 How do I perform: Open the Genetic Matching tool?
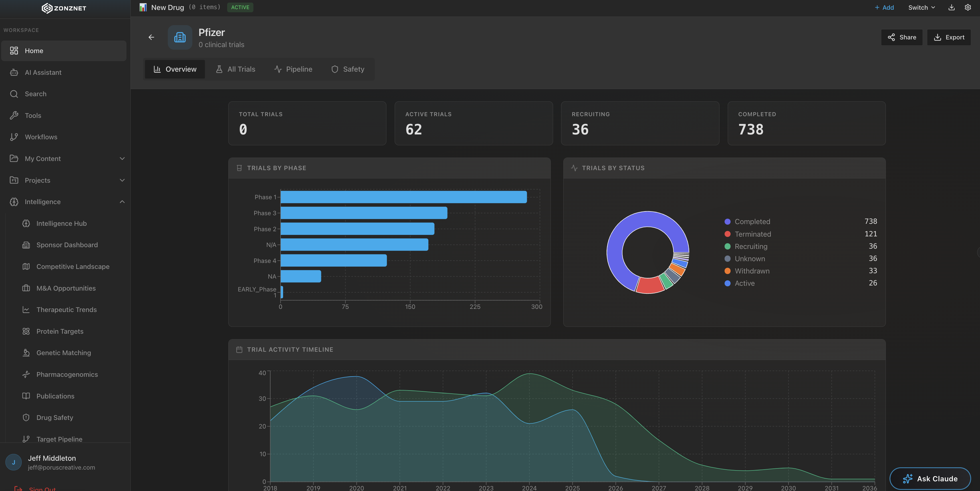64,353
